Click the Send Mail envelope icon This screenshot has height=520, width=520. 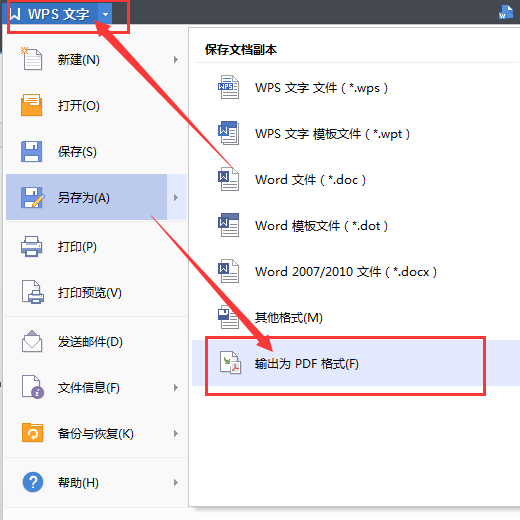coord(32,341)
